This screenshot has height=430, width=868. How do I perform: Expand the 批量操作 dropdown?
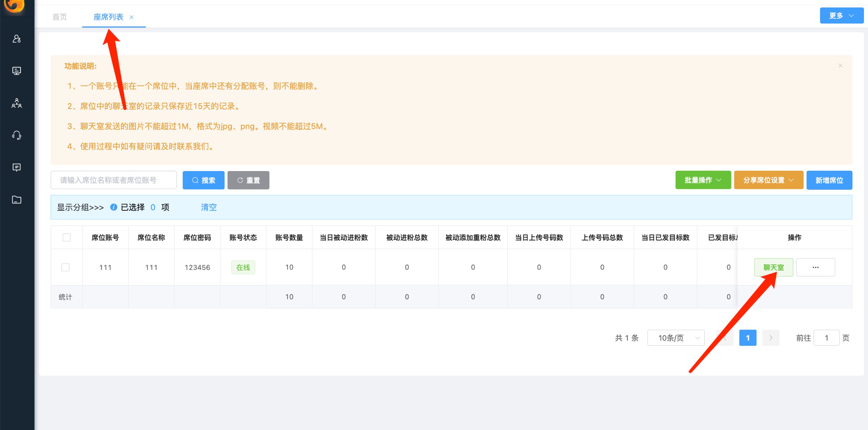click(703, 180)
